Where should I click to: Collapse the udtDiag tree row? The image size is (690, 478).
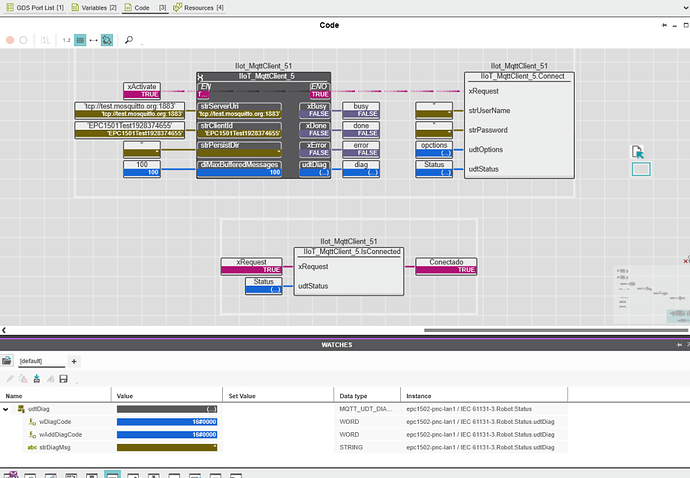tap(6, 409)
